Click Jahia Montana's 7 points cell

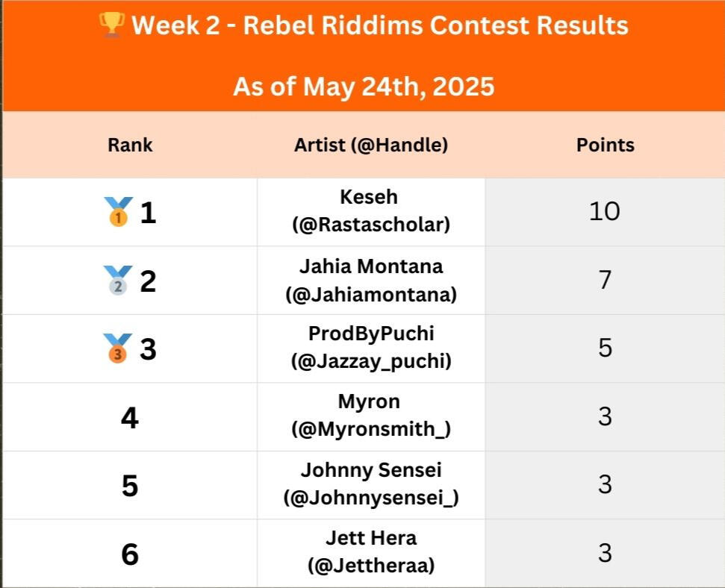coord(605,280)
